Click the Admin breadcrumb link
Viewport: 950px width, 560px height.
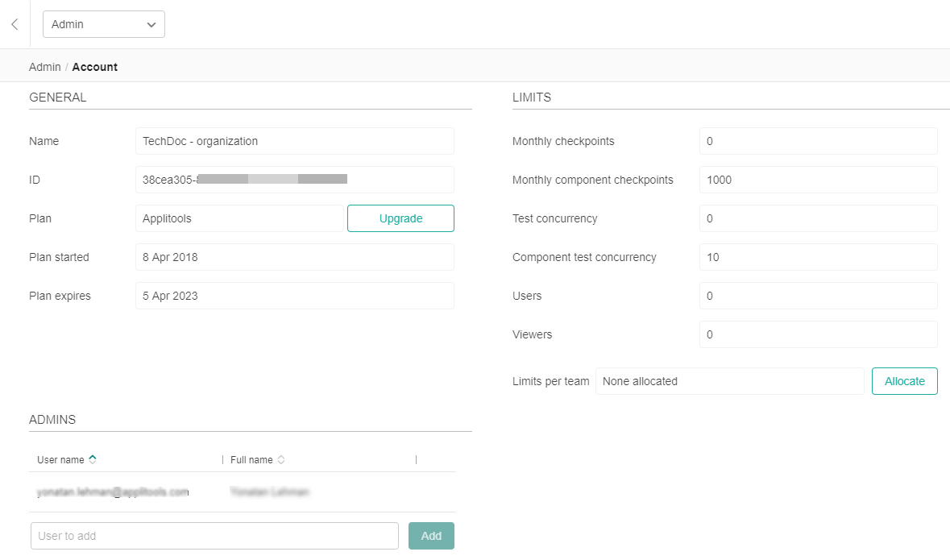[x=44, y=67]
